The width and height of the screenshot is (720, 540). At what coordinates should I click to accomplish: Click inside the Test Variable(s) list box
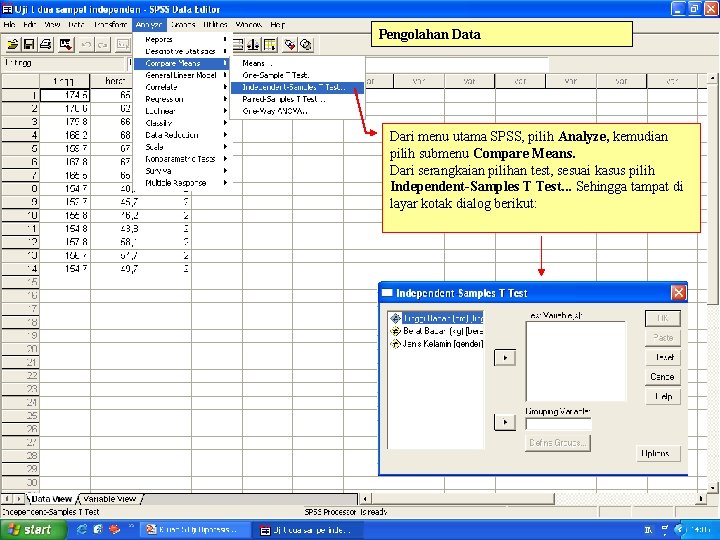click(x=576, y=361)
